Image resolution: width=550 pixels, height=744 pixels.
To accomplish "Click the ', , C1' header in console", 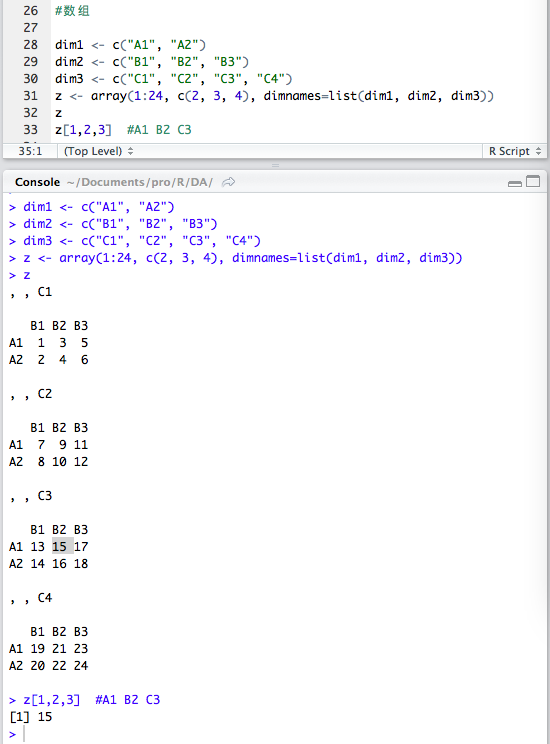I will pos(31,292).
